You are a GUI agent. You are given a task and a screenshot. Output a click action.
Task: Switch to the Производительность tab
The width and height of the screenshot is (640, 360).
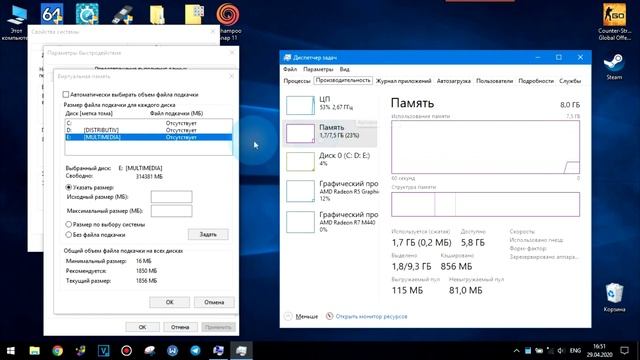click(343, 80)
